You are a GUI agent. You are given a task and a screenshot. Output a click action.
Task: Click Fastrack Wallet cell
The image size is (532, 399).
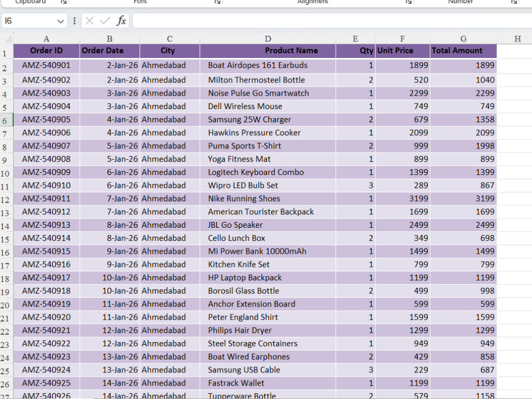268,383
